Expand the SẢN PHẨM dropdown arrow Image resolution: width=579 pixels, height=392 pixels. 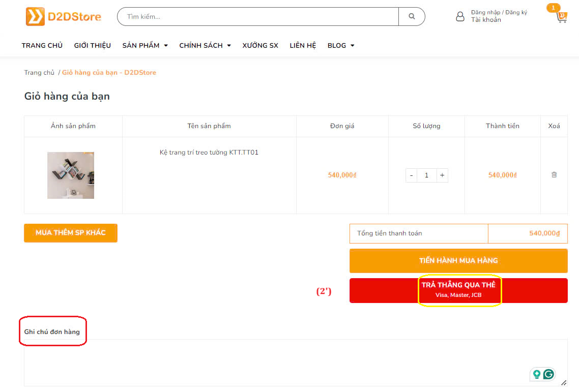tap(166, 45)
